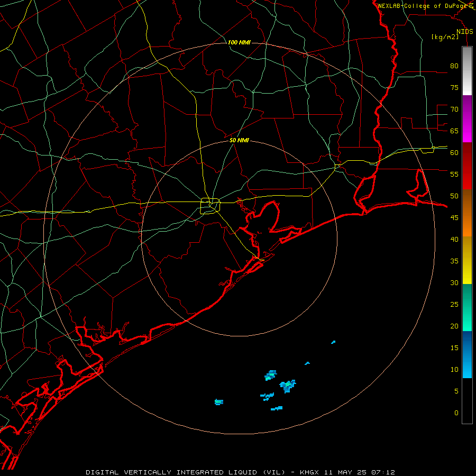This screenshot has width=476, height=476.
Task: Click the value "65" on the scale
Action: 454,131
